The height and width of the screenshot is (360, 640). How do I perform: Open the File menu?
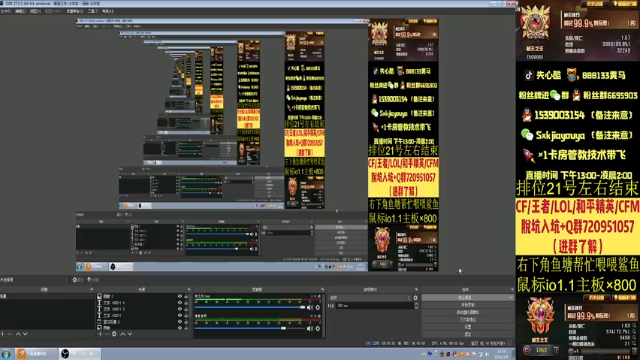point(6,11)
